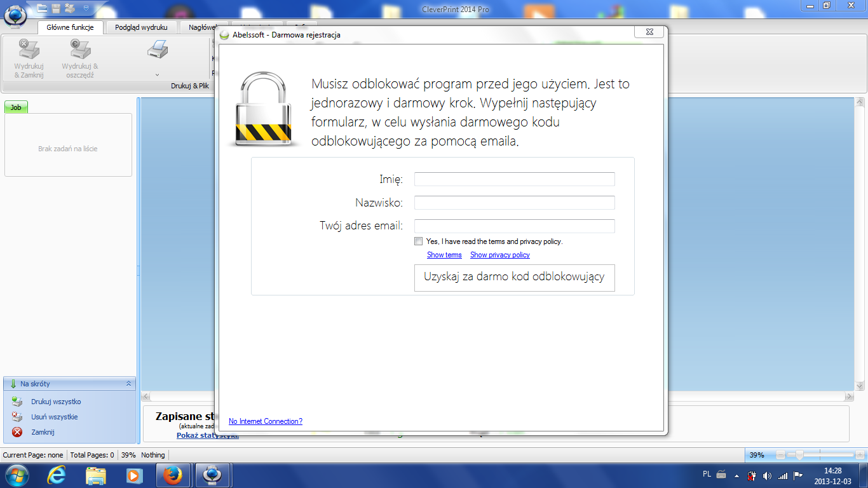
Task: Open the CleverPrint application orb menu
Action: point(15,15)
